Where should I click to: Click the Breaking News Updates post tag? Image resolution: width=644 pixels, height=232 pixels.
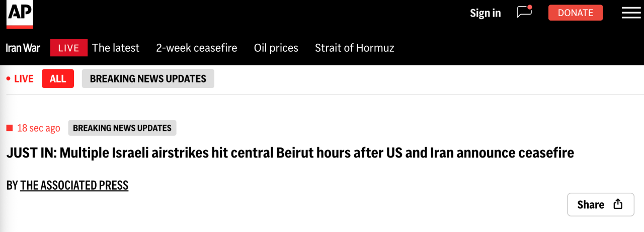122,128
